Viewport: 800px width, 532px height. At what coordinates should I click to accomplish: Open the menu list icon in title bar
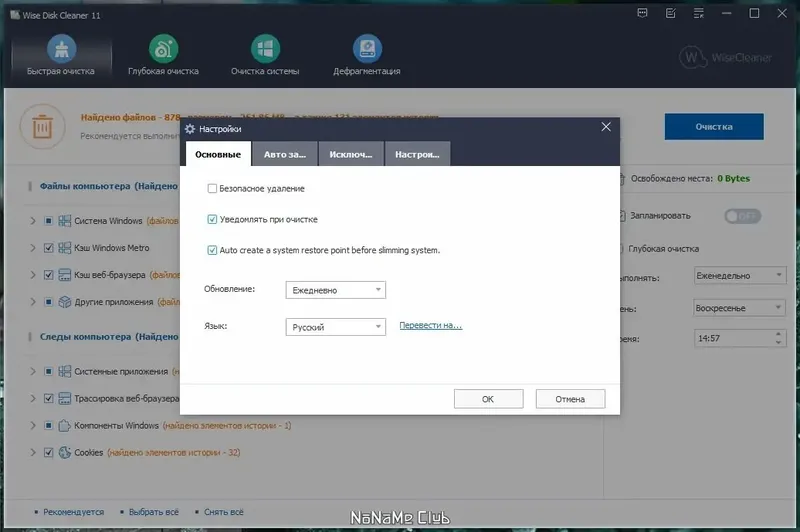coord(698,13)
